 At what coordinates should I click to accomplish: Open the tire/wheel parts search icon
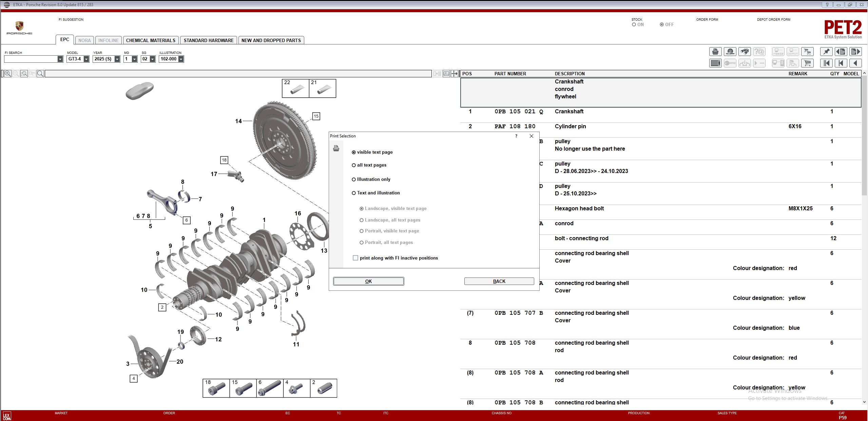pos(730,52)
